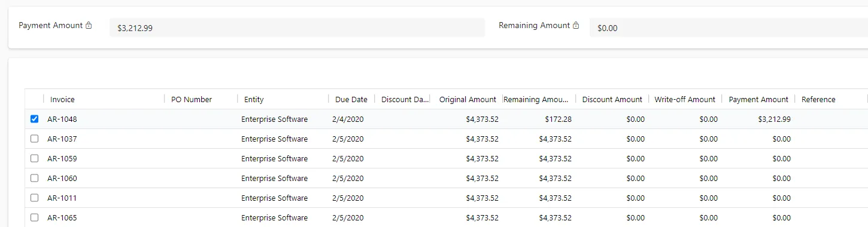This screenshot has width=868, height=227.
Task: Sort by the Due Date column header
Action: 351,99
